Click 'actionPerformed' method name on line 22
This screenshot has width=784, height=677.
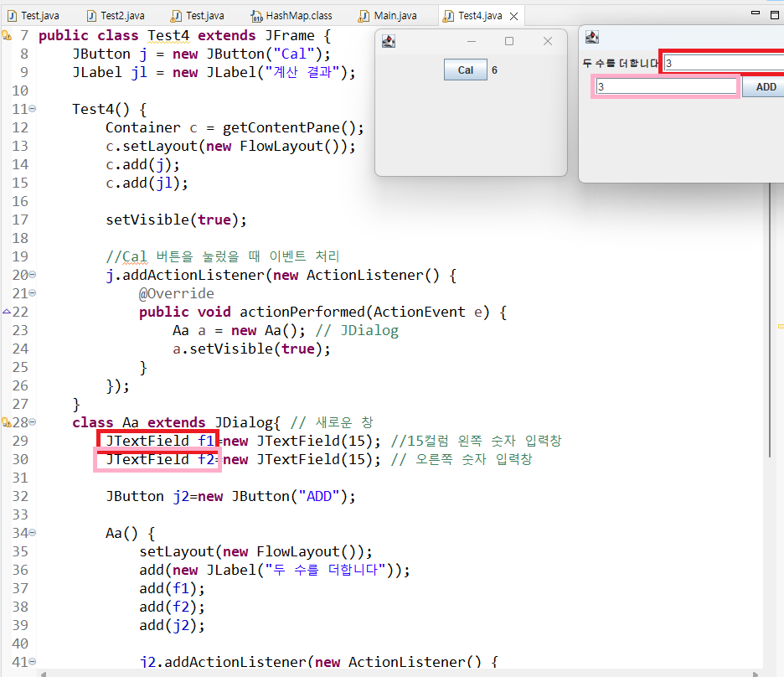pyautogui.click(x=302, y=312)
